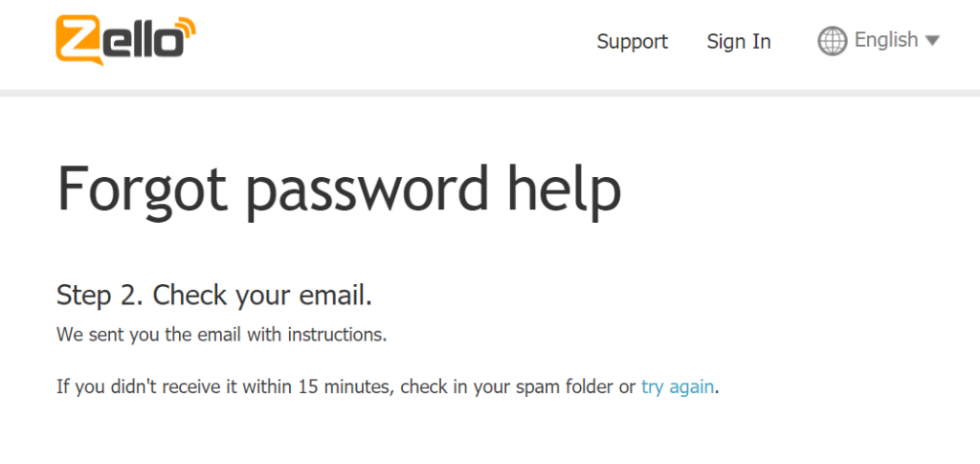Click the word 'Forgot' in the title
This screenshot has width=980, height=464.
coord(143,189)
